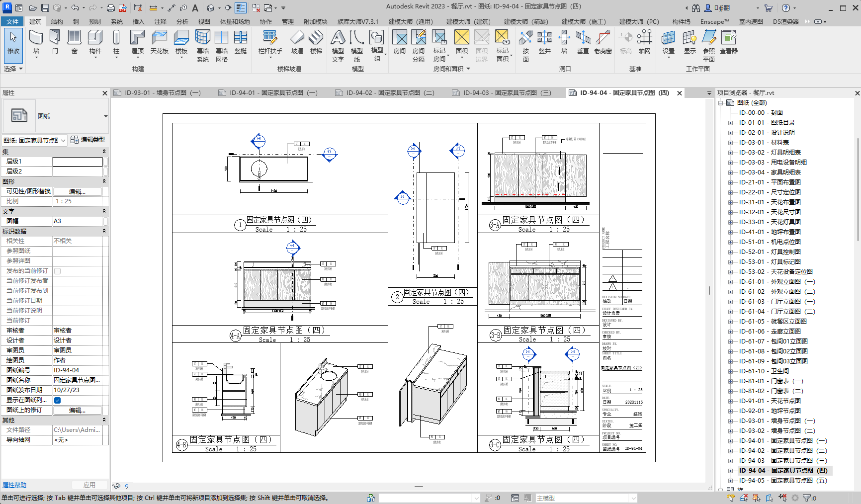Click the 层级1 input field

(x=78, y=162)
